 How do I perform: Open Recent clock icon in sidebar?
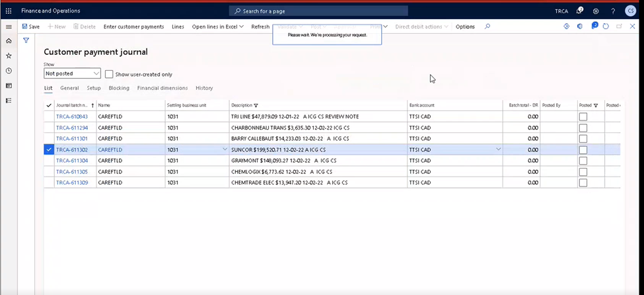[9, 71]
